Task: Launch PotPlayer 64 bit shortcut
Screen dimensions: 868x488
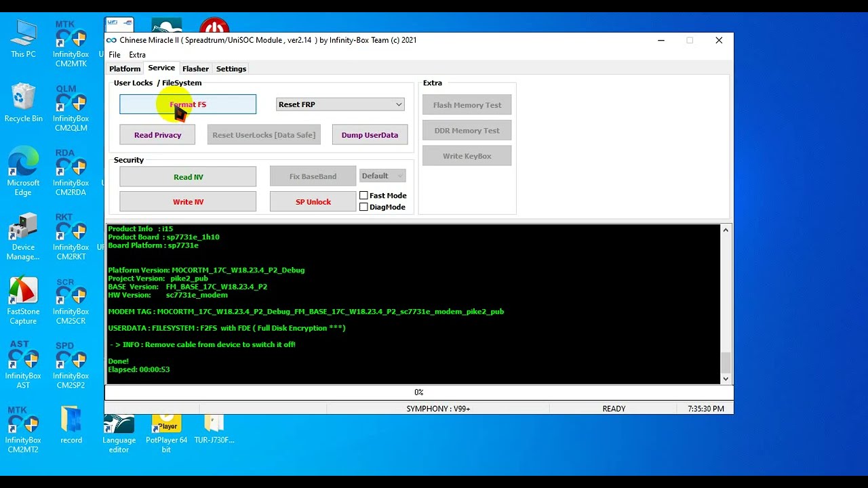Action: coord(166,434)
